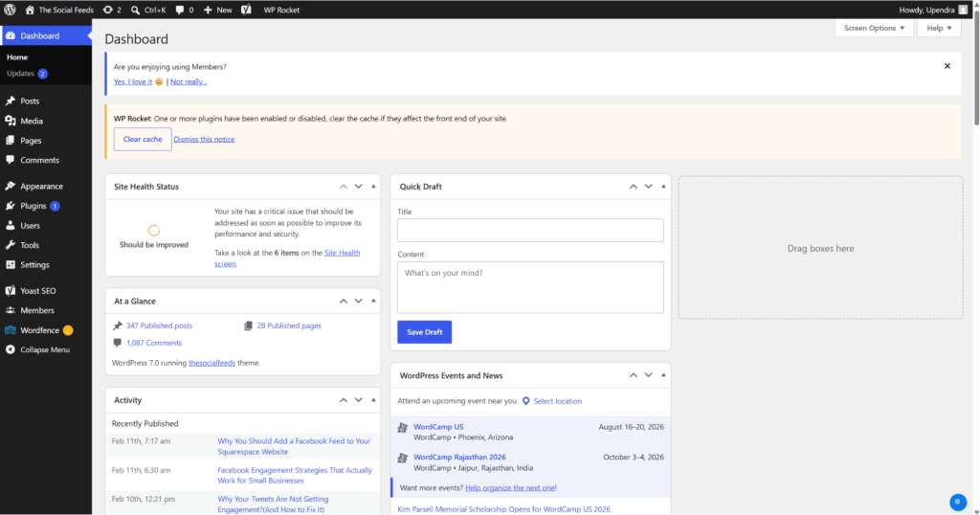This screenshot has height=515, width=980.
Task: Open Ctrl+K command search
Action: click(x=148, y=10)
